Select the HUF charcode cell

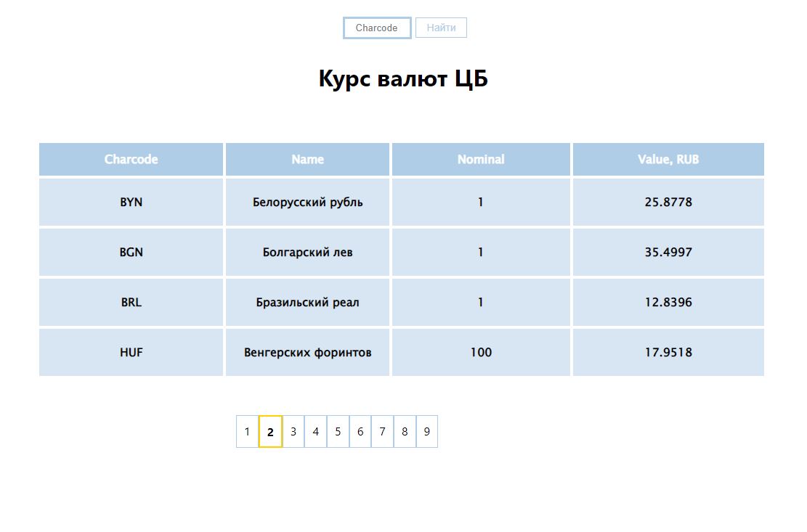click(131, 353)
